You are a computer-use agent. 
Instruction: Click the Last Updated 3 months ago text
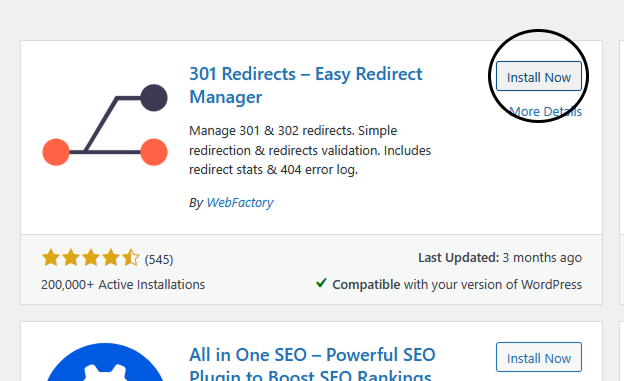[500, 258]
